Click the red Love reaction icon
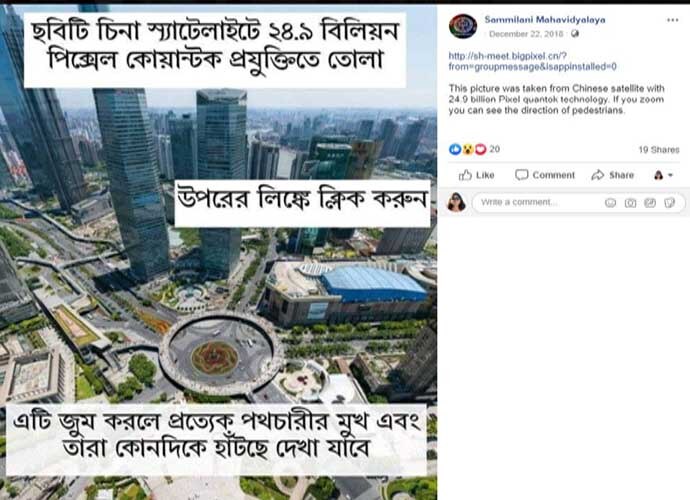Viewport: 690px width, 500px height. coord(481,149)
